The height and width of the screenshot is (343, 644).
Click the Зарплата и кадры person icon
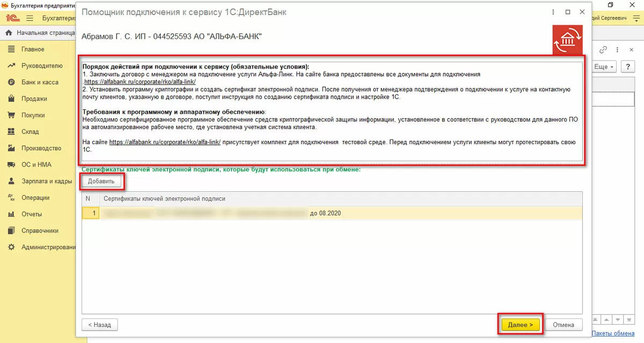coord(11,181)
